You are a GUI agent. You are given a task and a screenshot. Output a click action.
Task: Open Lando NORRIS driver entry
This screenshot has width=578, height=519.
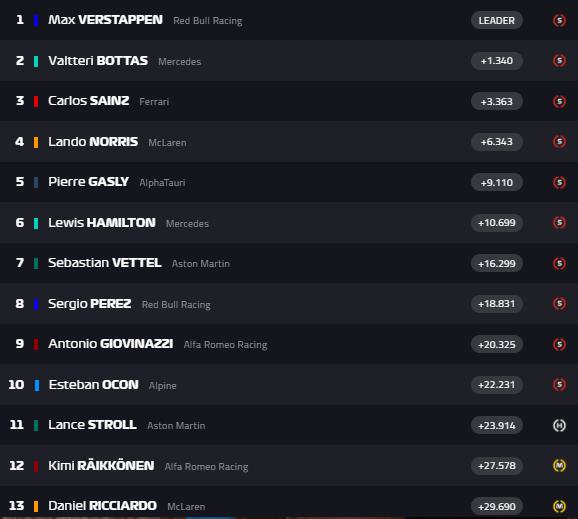tap(289, 142)
